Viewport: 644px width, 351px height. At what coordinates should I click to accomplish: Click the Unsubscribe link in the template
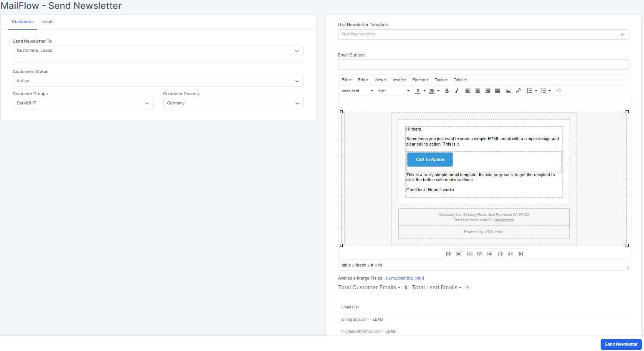(x=503, y=220)
